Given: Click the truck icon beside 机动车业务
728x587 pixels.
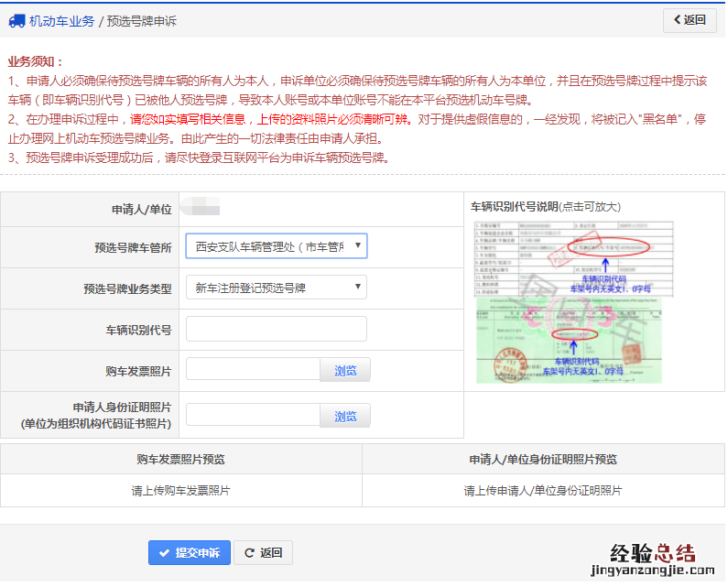Looking at the screenshot, I should pyautogui.click(x=16, y=20).
